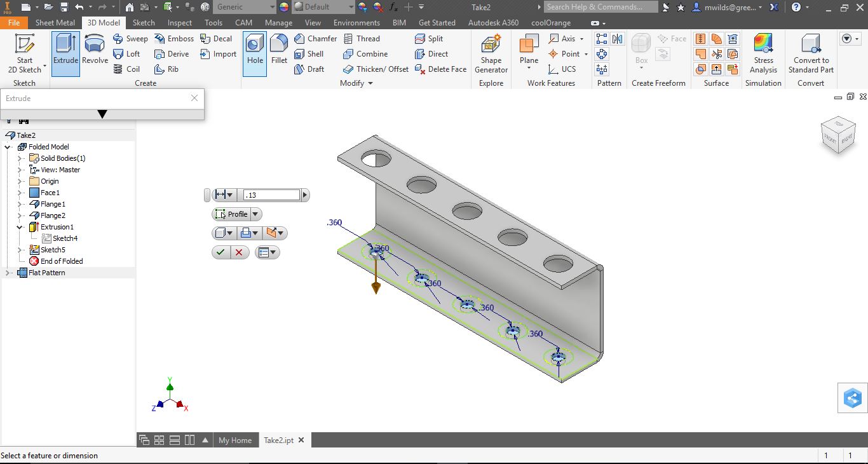Screen dimensions: 868x464
Task: Expand the Solid Bodies(1) node
Action: click(20, 158)
